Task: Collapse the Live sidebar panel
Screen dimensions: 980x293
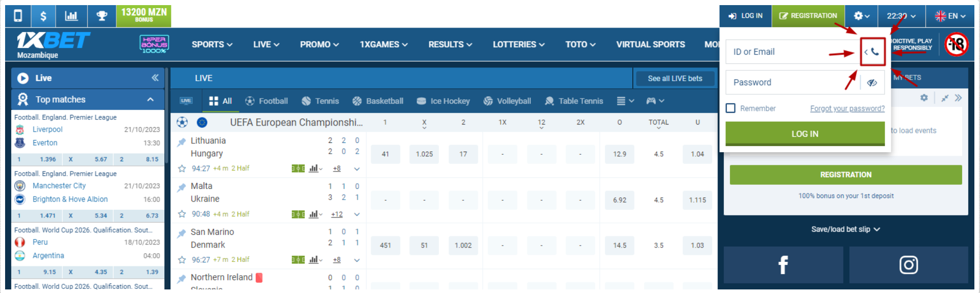Action: click(155, 78)
